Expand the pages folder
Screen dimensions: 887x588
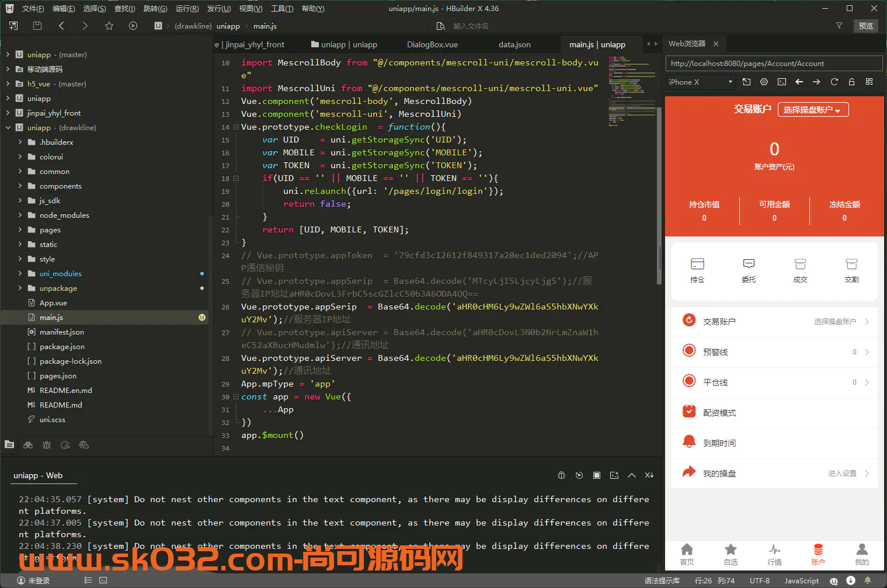click(20, 229)
